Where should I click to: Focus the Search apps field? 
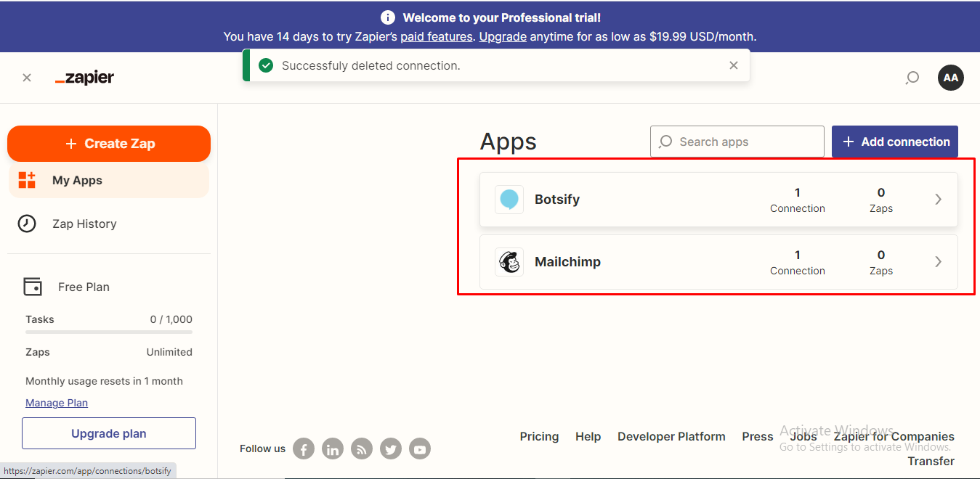coord(737,142)
